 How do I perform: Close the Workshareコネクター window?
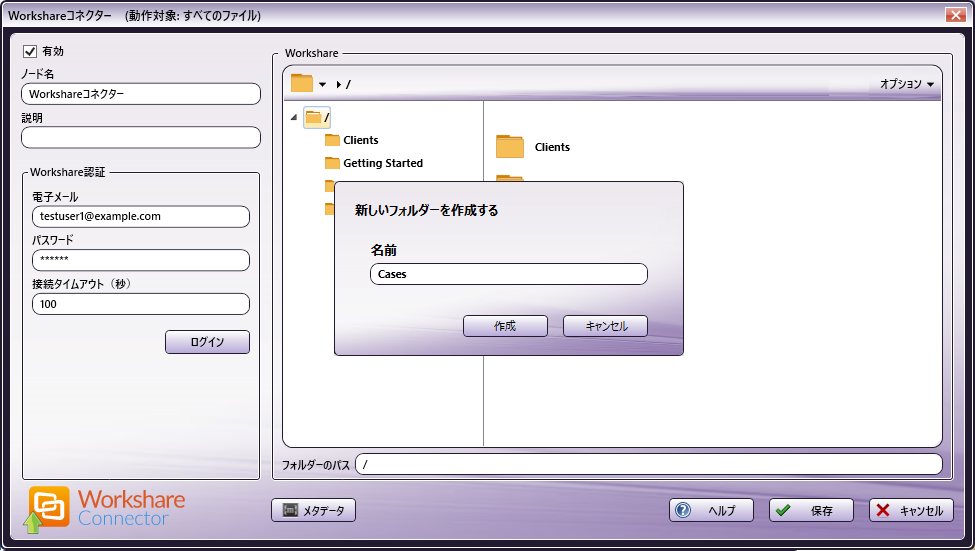(955, 15)
